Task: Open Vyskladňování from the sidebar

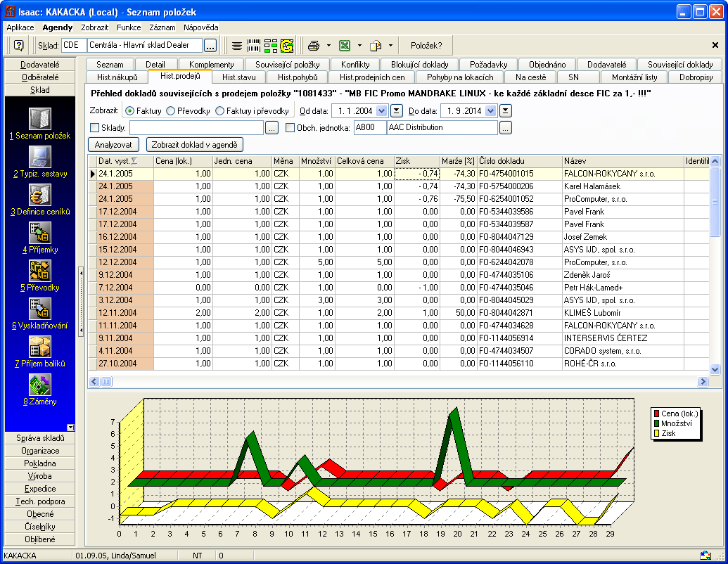Action: pyautogui.click(x=39, y=309)
